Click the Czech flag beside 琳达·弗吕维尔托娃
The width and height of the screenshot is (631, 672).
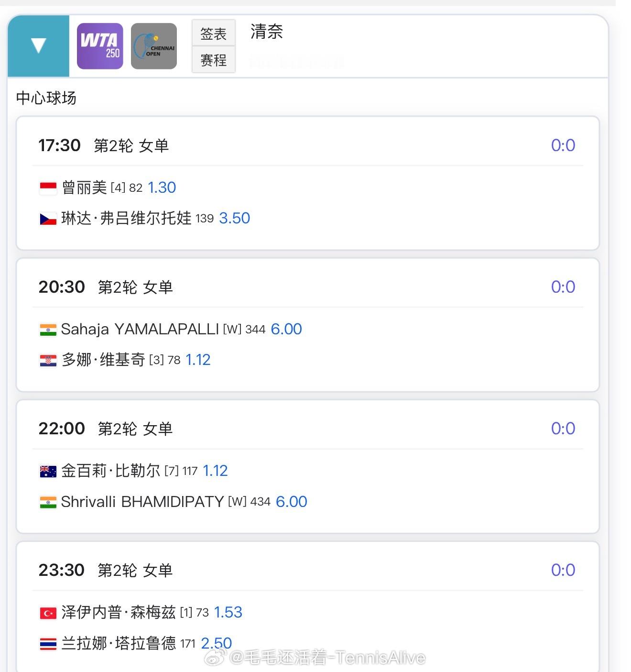(48, 219)
